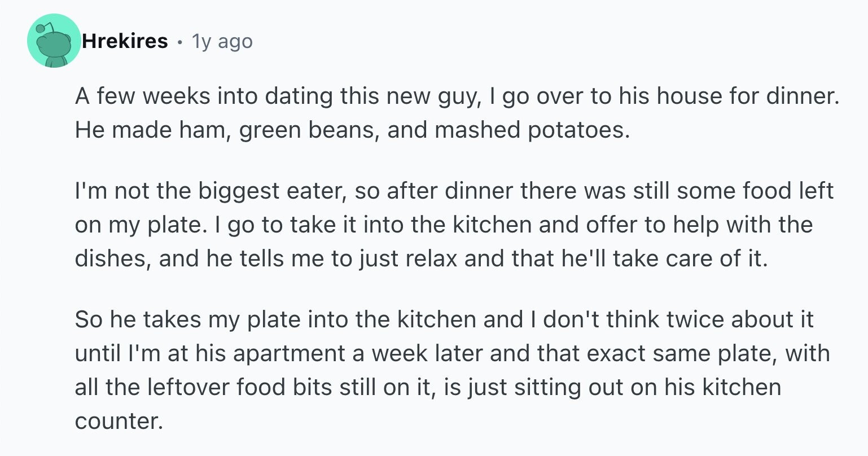The image size is (868, 456).
Task: Click the line starting "dishes, and he tells me"
Action: (x=422, y=258)
